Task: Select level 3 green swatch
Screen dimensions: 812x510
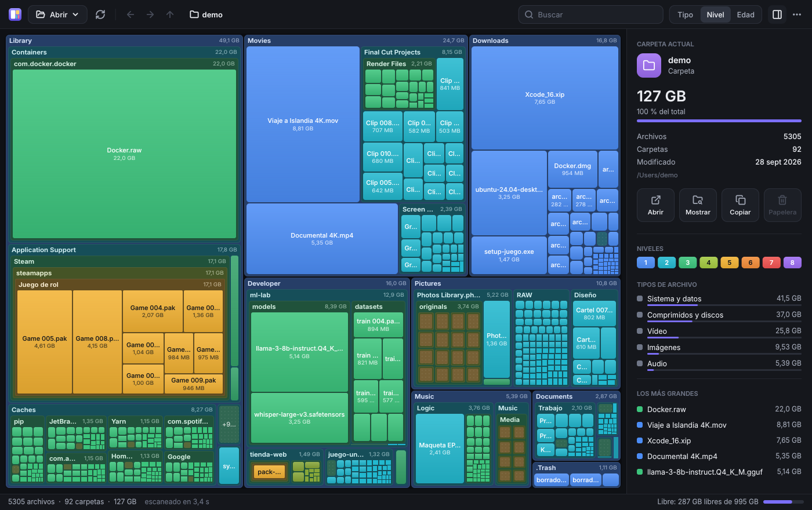Action: point(687,263)
